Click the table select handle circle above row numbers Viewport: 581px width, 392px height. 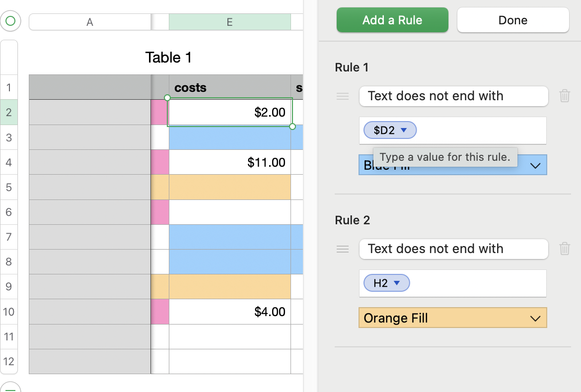tap(10, 21)
